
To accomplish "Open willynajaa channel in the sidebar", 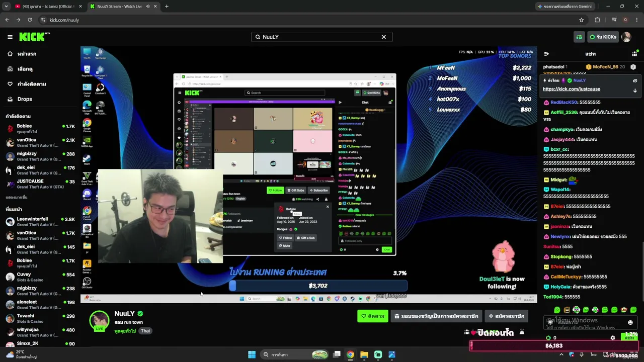I will (x=40, y=332).
